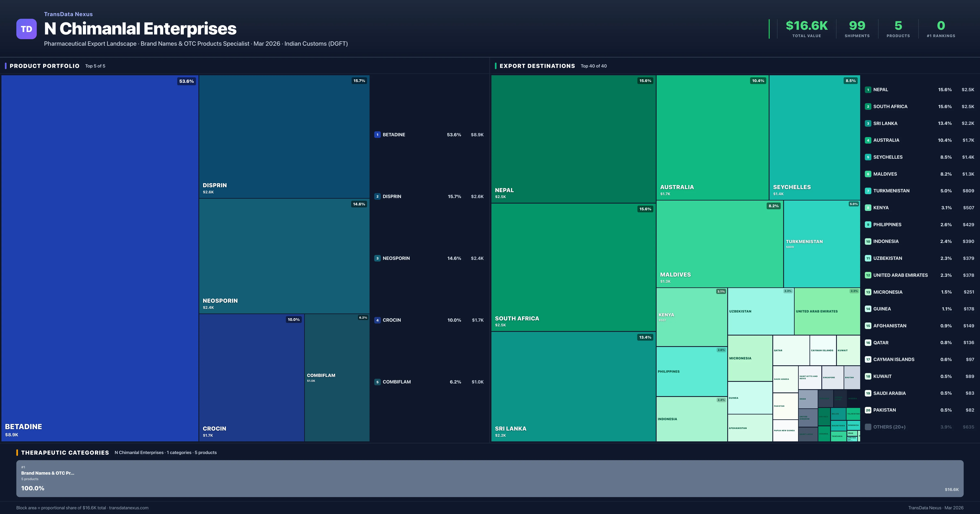Select the rank 20 badge for PAKISTAN
Image resolution: width=980 pixels, height=514 pixels.
(x=868, y=410)
